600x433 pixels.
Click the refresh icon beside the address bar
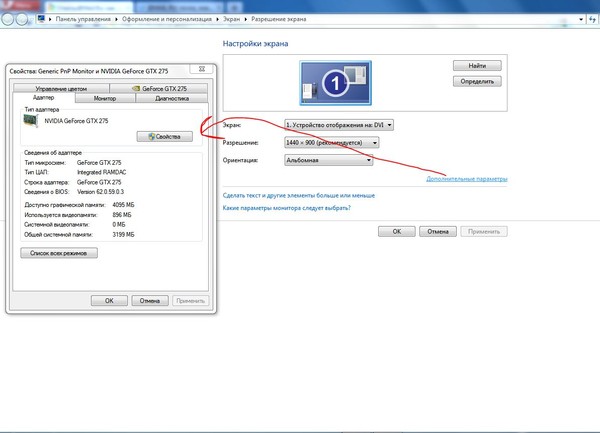pos(593,19)
